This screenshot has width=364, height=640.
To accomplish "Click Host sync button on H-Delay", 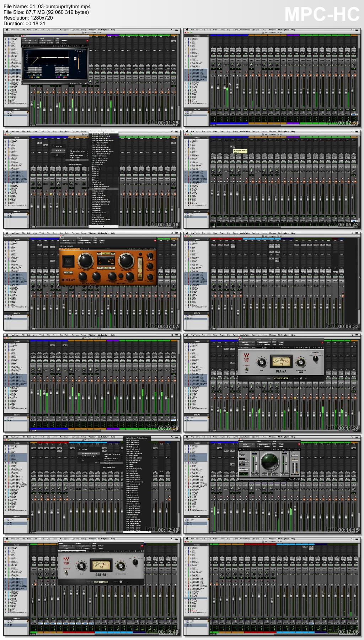I will click(x=106, y=268).
